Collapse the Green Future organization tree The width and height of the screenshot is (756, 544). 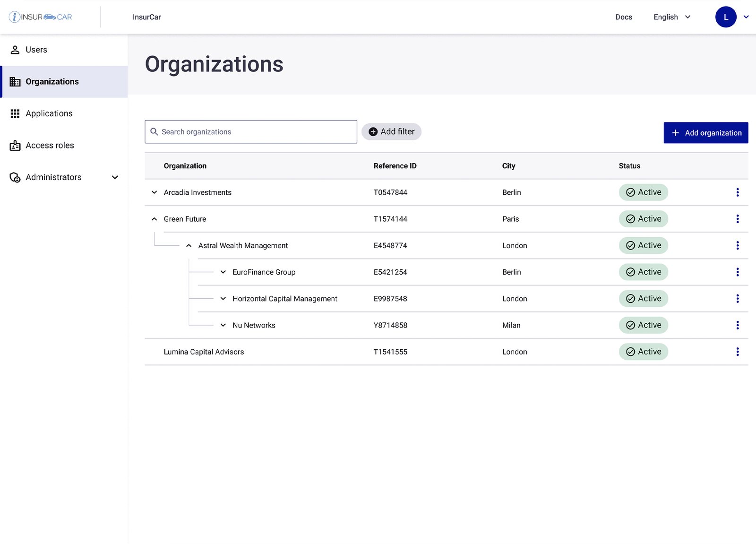coord(154,219)
